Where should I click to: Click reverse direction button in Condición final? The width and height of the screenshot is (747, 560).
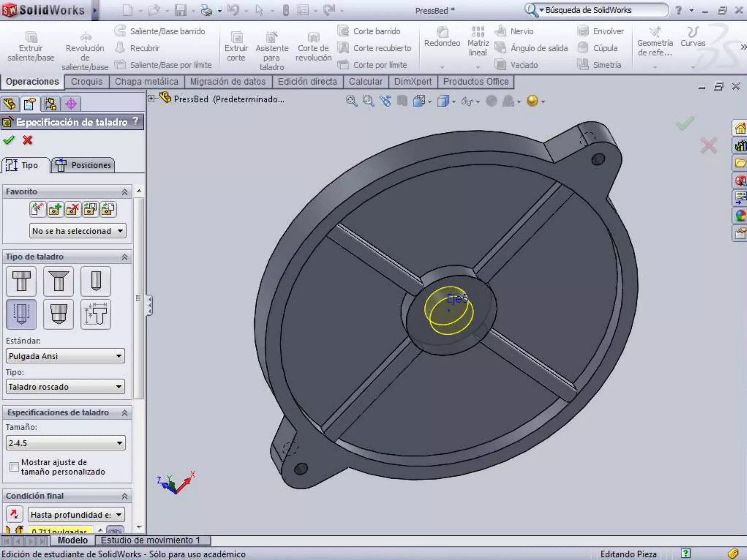[x=14, y=514]
